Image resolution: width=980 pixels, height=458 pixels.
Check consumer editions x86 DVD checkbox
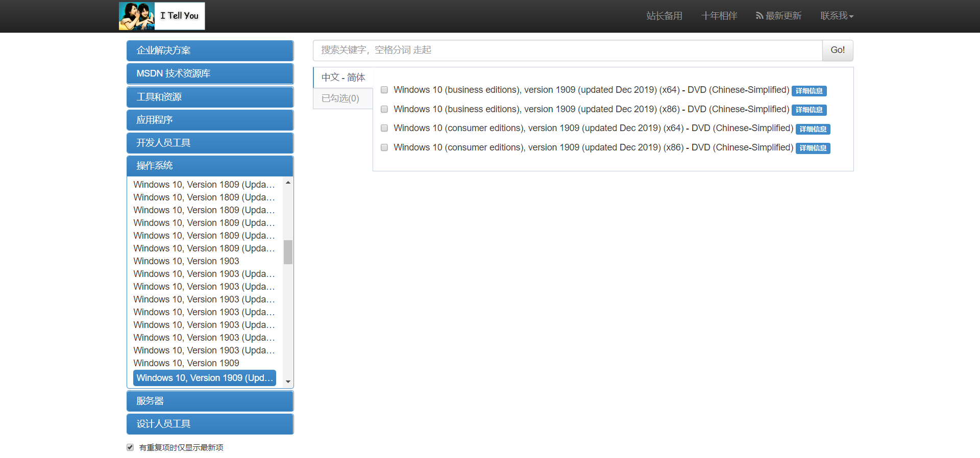(x=384, y=147)
